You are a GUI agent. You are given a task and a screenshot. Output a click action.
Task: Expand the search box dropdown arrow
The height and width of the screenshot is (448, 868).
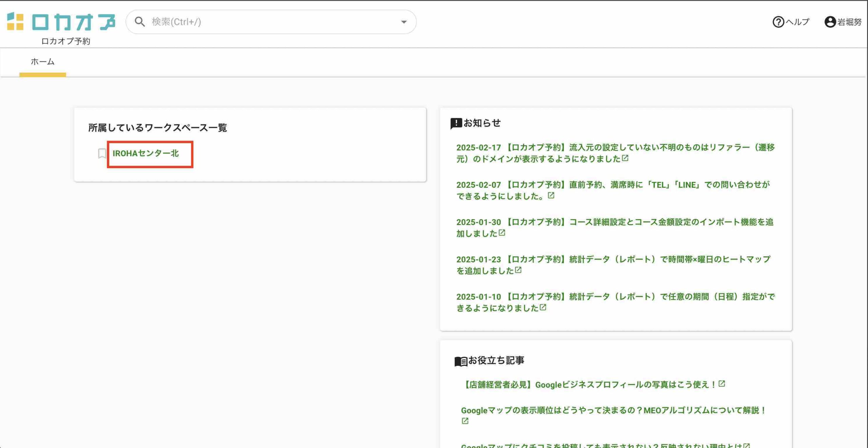click(403, 22)
